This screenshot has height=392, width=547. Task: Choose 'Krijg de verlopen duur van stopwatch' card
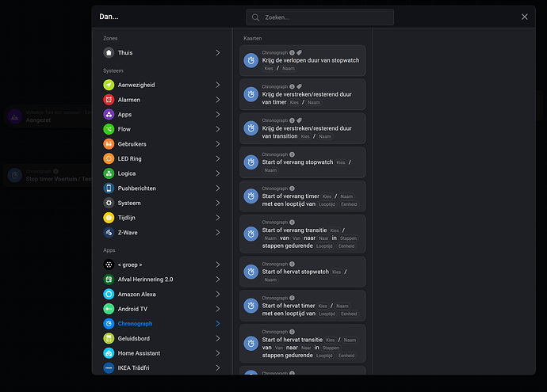coord(303,61)
